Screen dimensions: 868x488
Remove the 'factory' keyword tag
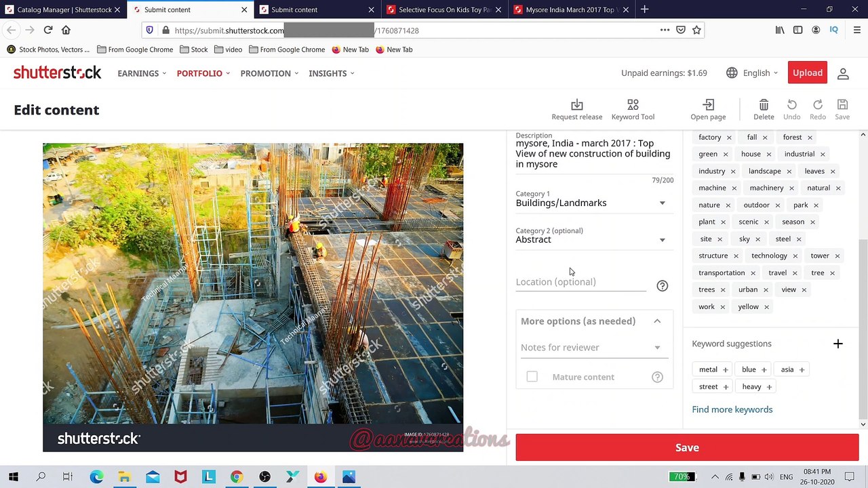tap(729, 138)
